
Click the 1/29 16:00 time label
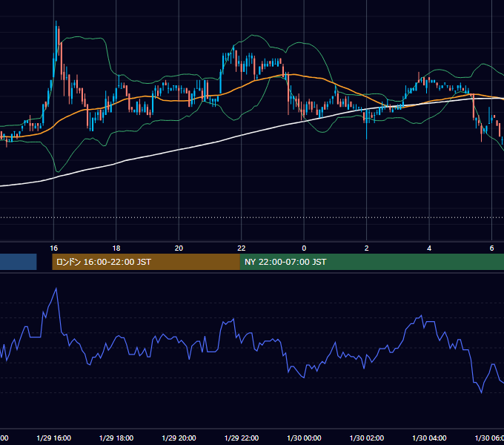pyautogui.click(x=53, y=438)
